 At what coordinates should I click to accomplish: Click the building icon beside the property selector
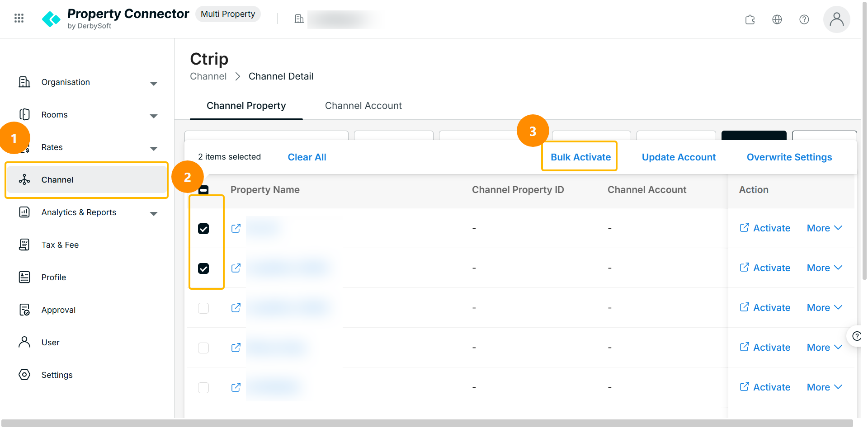point(299,19)
